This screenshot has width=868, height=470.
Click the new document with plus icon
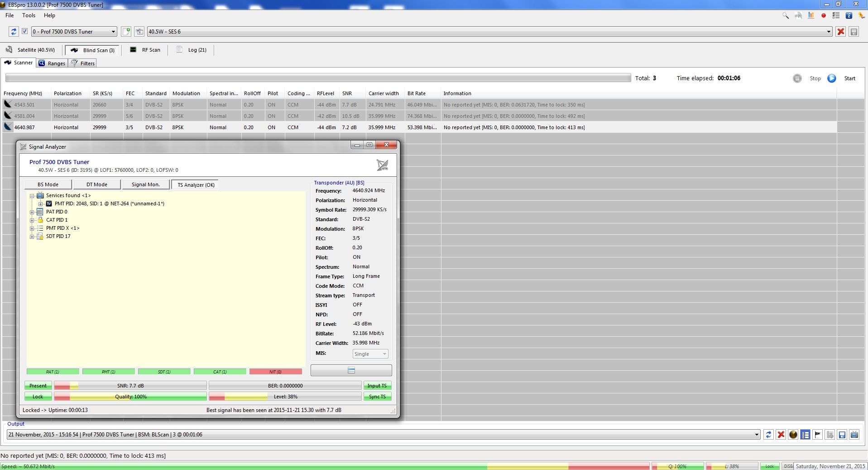pyautogui.click(x=126, y=32)
